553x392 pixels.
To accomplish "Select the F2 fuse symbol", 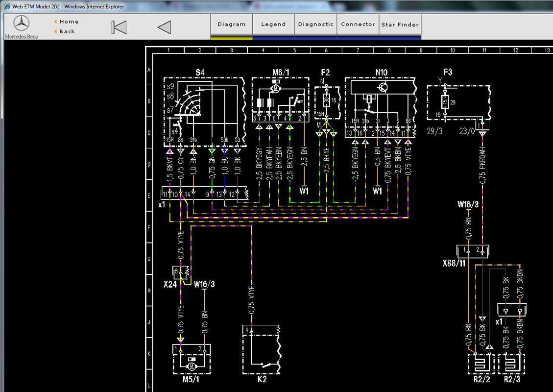I will coord(327,102).
